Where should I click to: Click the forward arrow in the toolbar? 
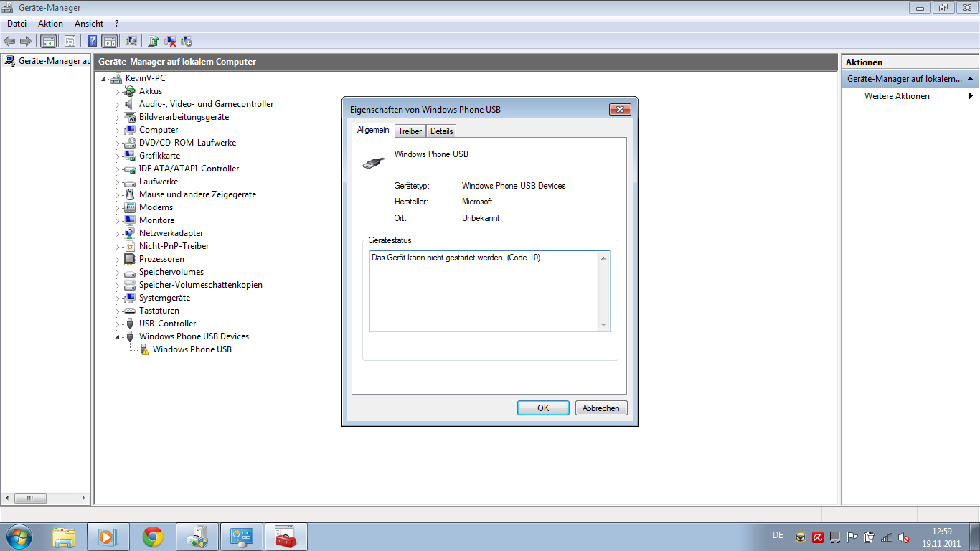pyautogui.click(x=26, y=41)
